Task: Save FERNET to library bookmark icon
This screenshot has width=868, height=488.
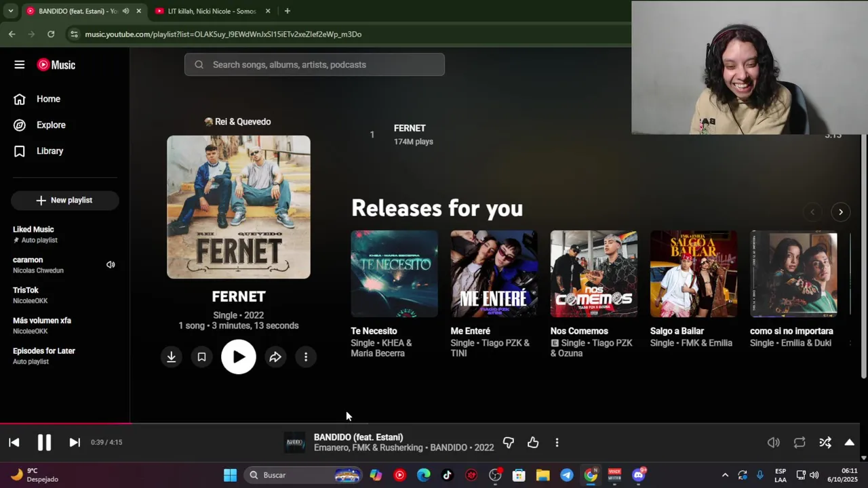Action: (x=201, y=357)
